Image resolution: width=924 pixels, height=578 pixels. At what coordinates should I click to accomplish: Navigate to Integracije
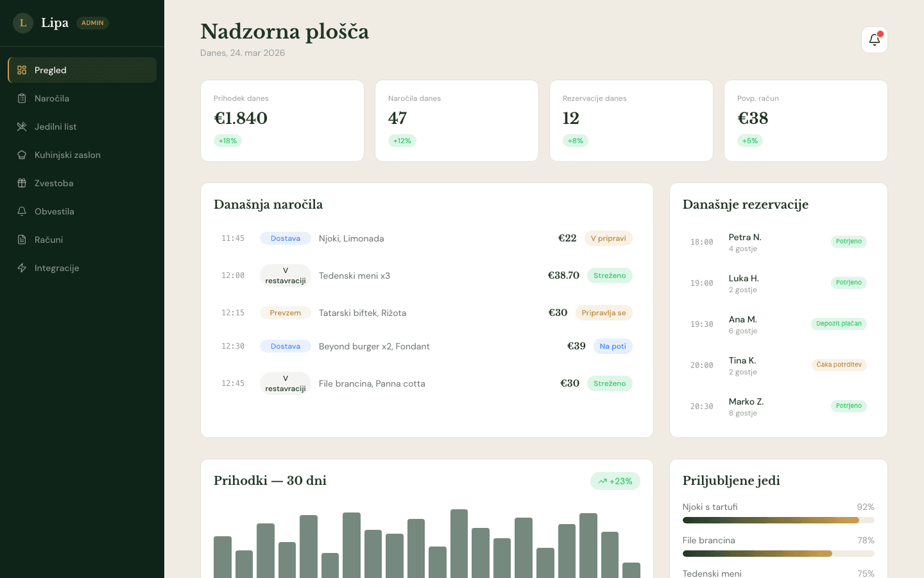[82, 268]
